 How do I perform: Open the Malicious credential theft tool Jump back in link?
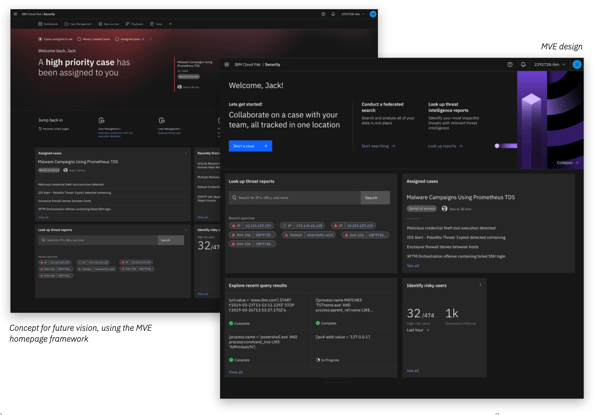116,135
